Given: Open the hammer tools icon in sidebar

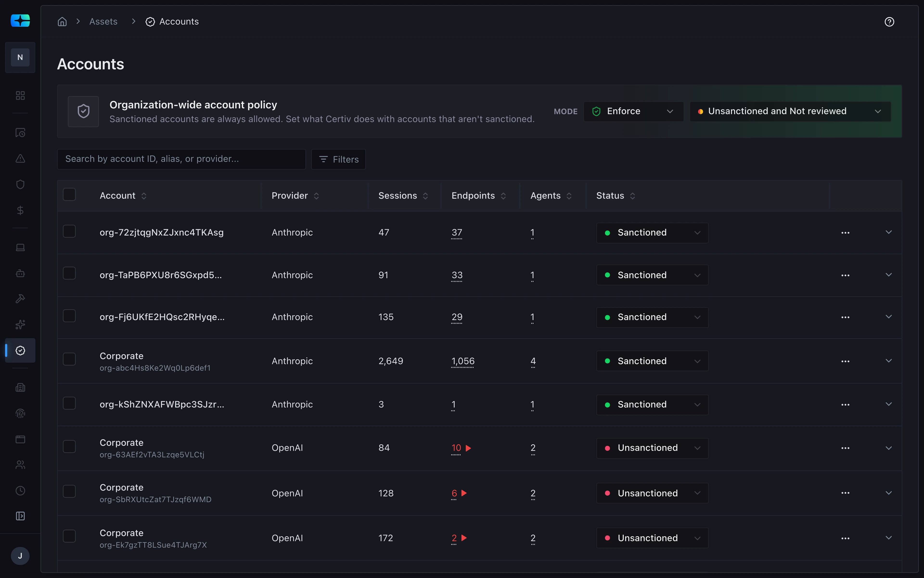Looking at the screenshot, I should (x=20, y=299).
